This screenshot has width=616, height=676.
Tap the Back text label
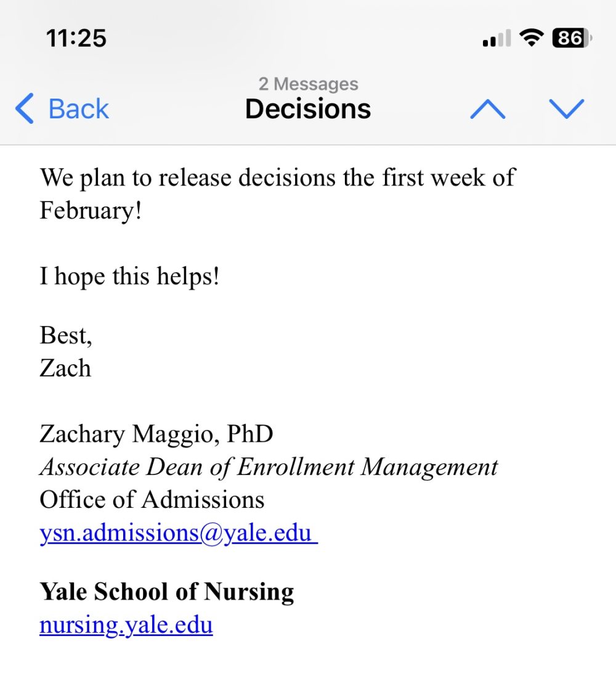click(78, 108)
